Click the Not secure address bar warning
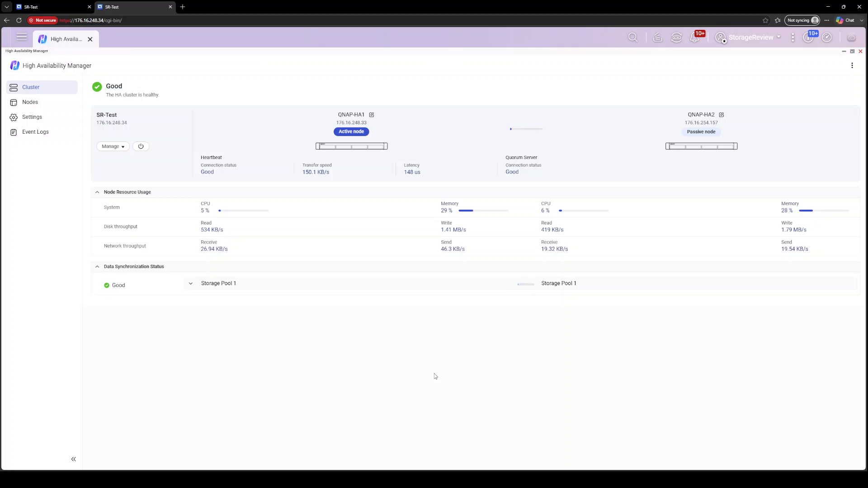 click(x=42, y=20)
